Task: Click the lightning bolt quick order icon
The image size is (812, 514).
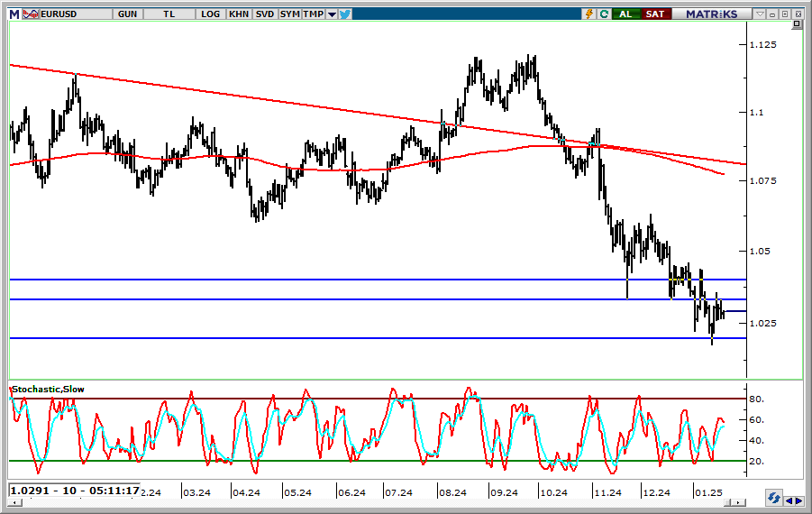Action: click(x=589, y=14)
